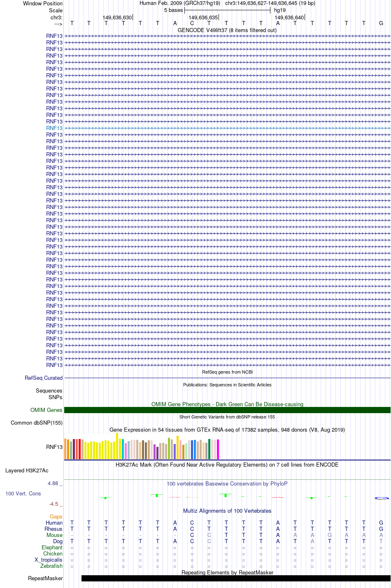Click the Zebrafish alignment row label
Image resolution: width=391 pixels, height=588 pixels.
52,566
